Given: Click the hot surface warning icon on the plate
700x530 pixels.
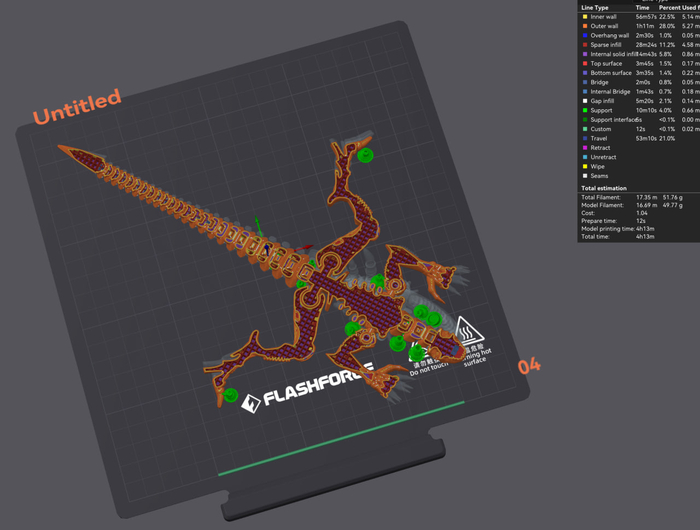Looking at the screenshot, I should coord(467,330).
